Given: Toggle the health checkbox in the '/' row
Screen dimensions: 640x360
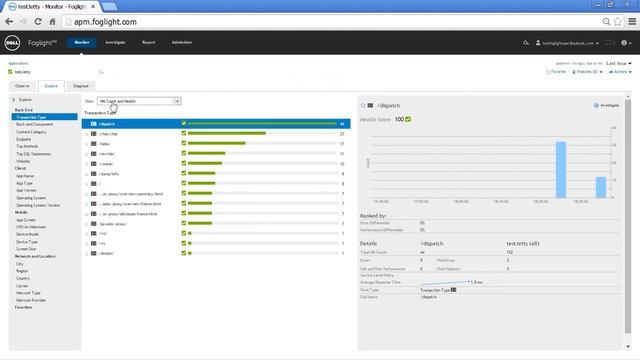Looking at the screenshot, I should pos(184,183).
